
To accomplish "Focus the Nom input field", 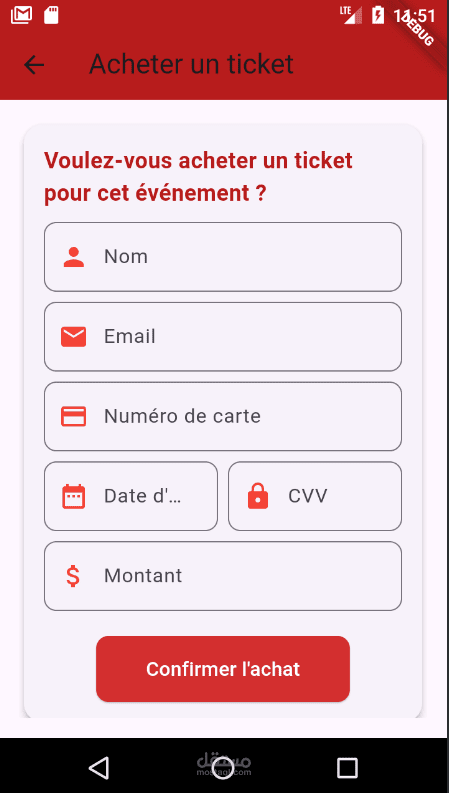I will click(223, 257).
